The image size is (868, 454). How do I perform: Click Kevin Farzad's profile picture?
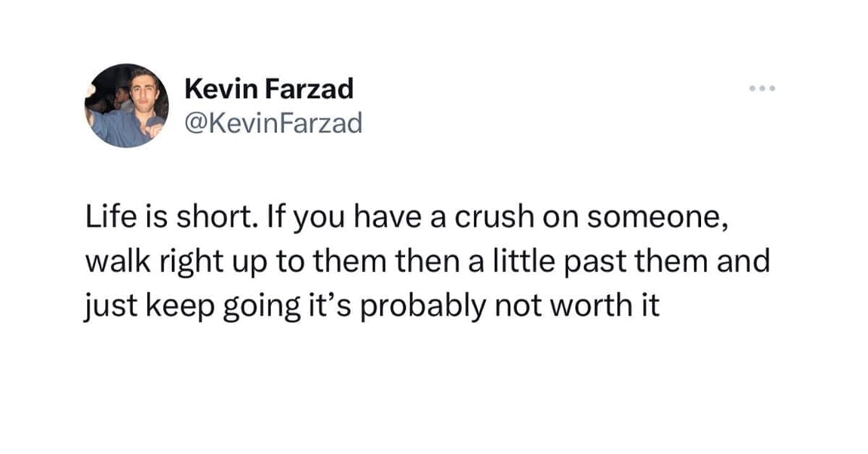[x=127, y=106]
